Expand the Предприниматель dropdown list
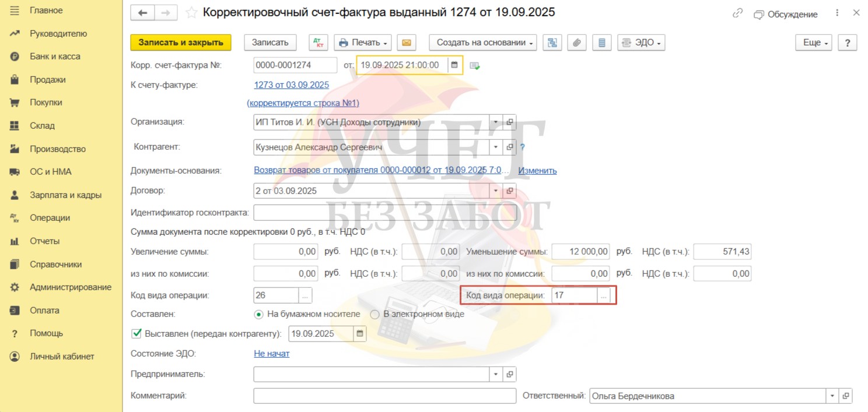The height and width of the screenshot is (412, 868). point(495,374)
